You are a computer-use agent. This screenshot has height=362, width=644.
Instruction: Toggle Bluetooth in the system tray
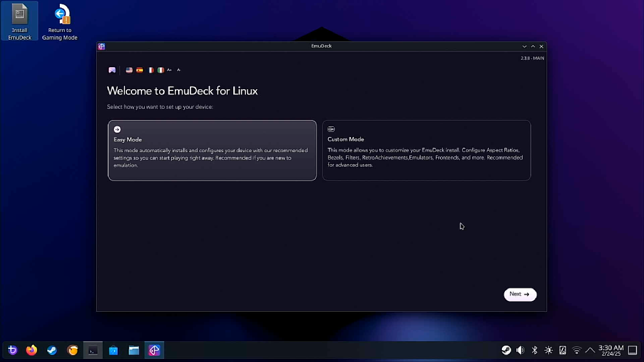(x=535, y=350)
